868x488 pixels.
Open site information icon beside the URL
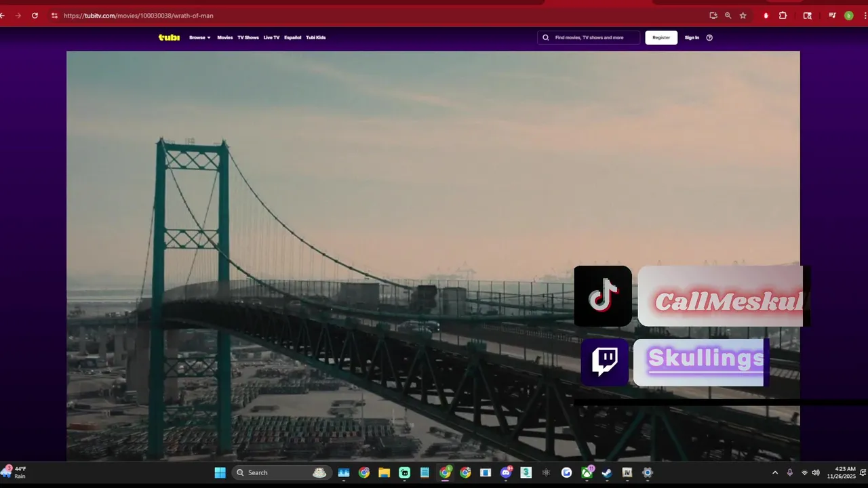point(54,16)
